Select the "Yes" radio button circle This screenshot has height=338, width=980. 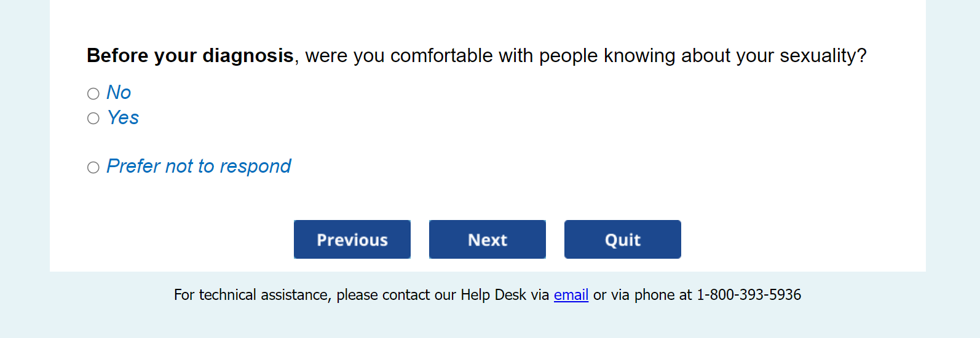(x=93, y=118)
